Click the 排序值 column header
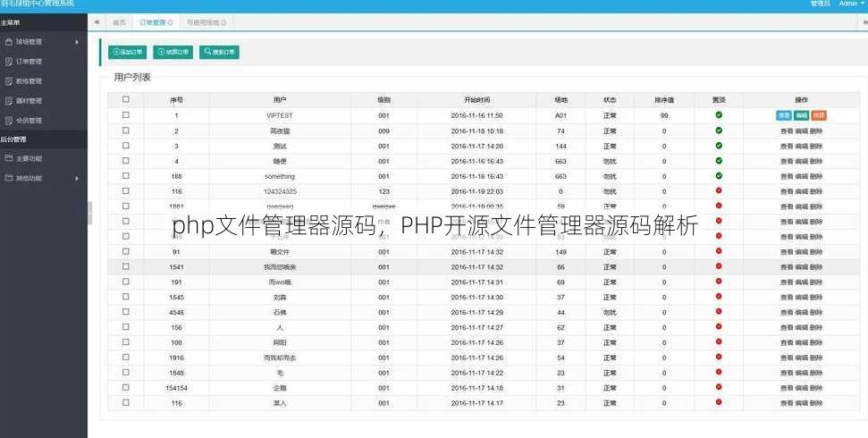 (664, 100)
